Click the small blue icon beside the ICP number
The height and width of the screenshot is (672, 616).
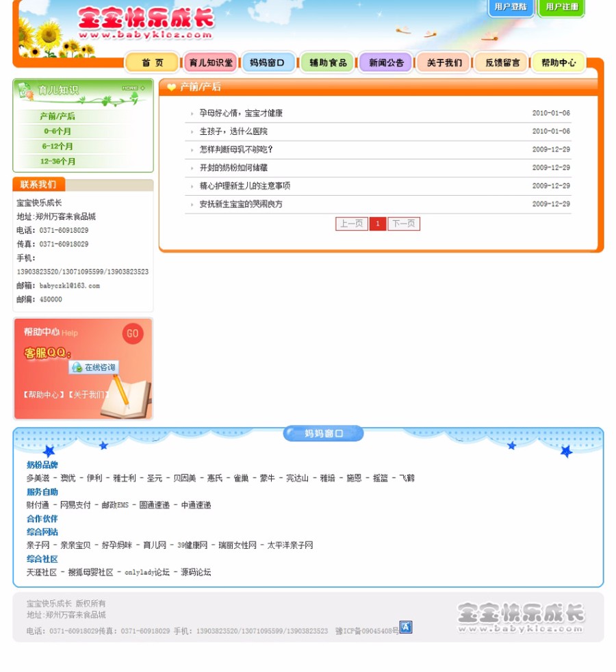click(x=405, y=627)
